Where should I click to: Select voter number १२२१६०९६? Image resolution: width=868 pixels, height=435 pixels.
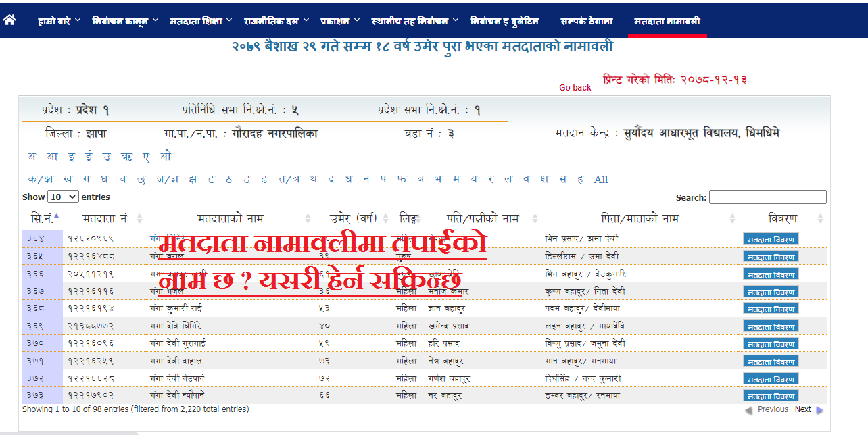(x=91, y=343)
